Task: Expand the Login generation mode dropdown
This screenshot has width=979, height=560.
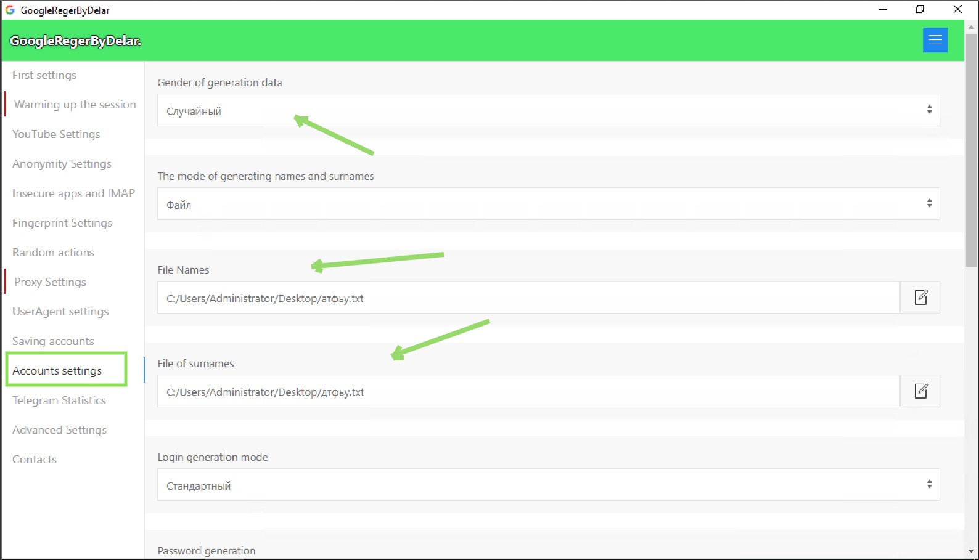Action: (548, 485)
